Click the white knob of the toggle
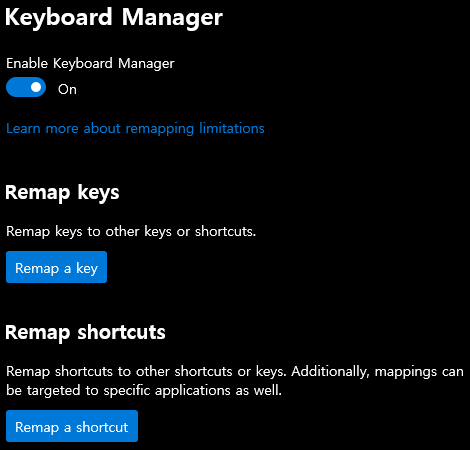Viewport: 470px width, 450px height. [x=36, y=87]
